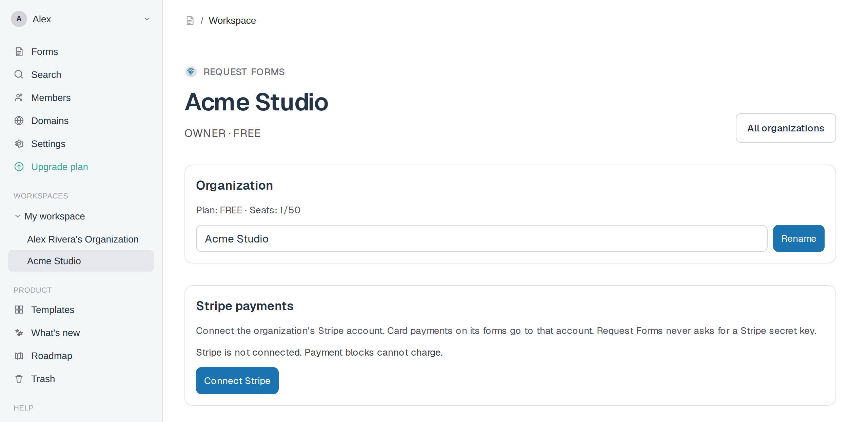Click the My workspace label
The image size is (868, 422).
tap(55, 216)
